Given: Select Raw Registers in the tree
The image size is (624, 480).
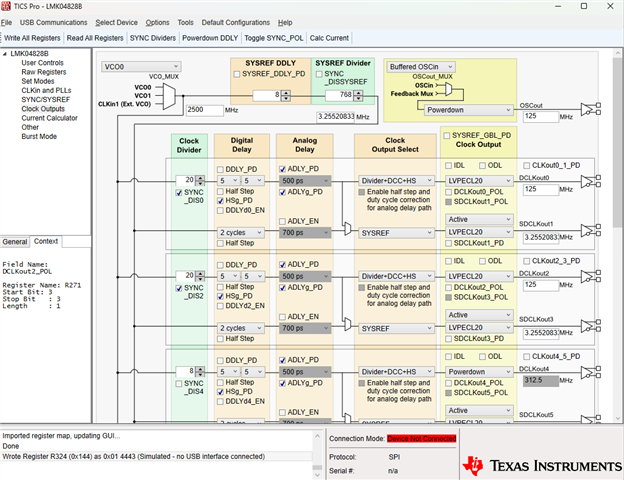Looking at the screenshot, I should (44, 72).
